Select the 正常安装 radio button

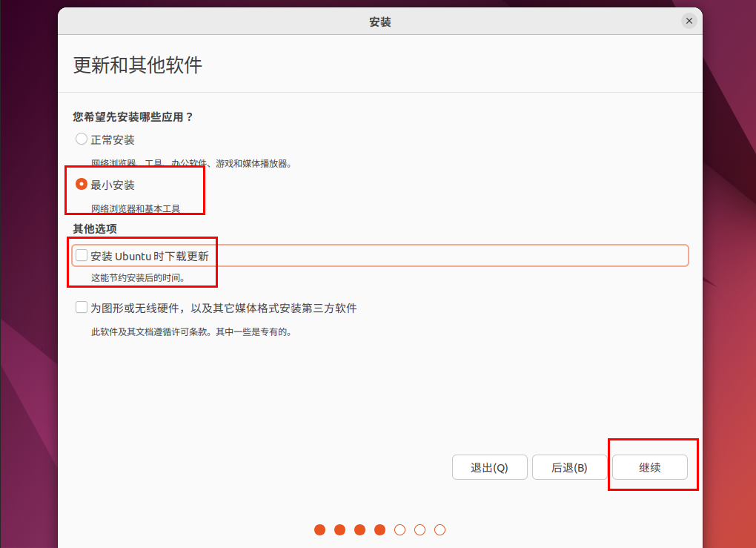[82, 139]
